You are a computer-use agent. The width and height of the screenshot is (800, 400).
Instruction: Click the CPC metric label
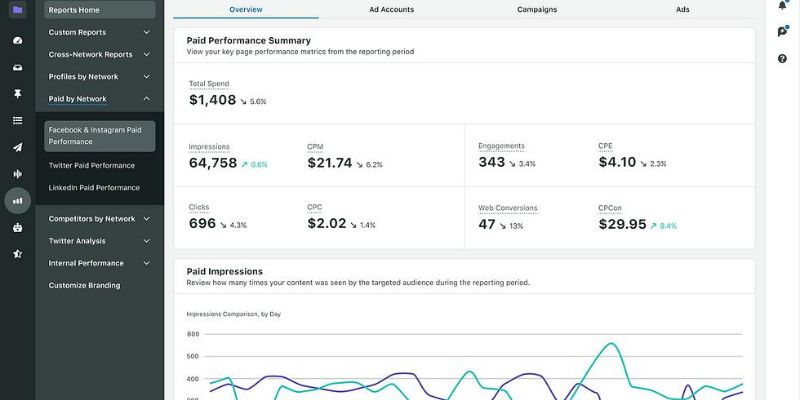(315, 207)
